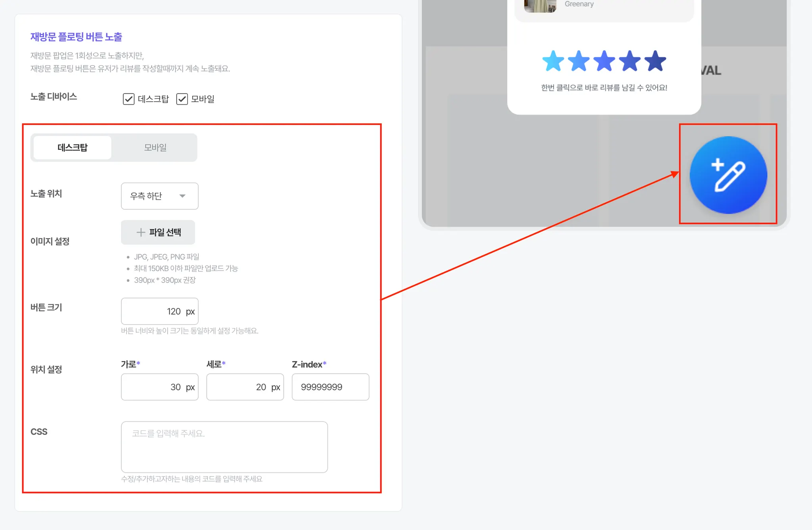
Task: Click the fourth star in rating
Action: (630, 61)
